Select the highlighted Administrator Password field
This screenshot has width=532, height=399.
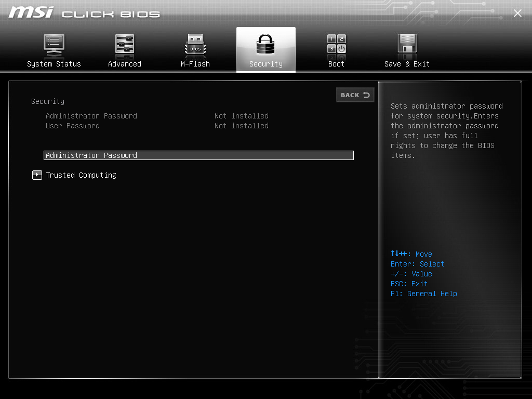click(x=198, y=155)
